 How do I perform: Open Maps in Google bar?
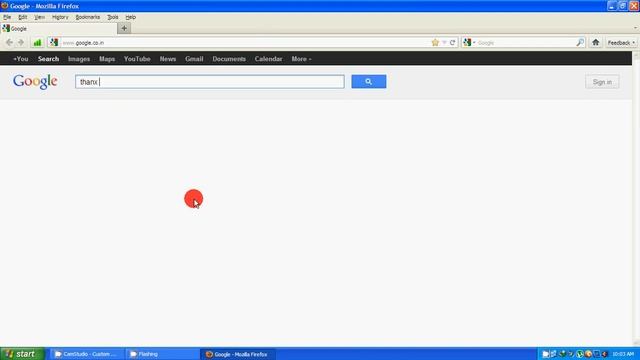pyautogui.click(x=107, y=59)
